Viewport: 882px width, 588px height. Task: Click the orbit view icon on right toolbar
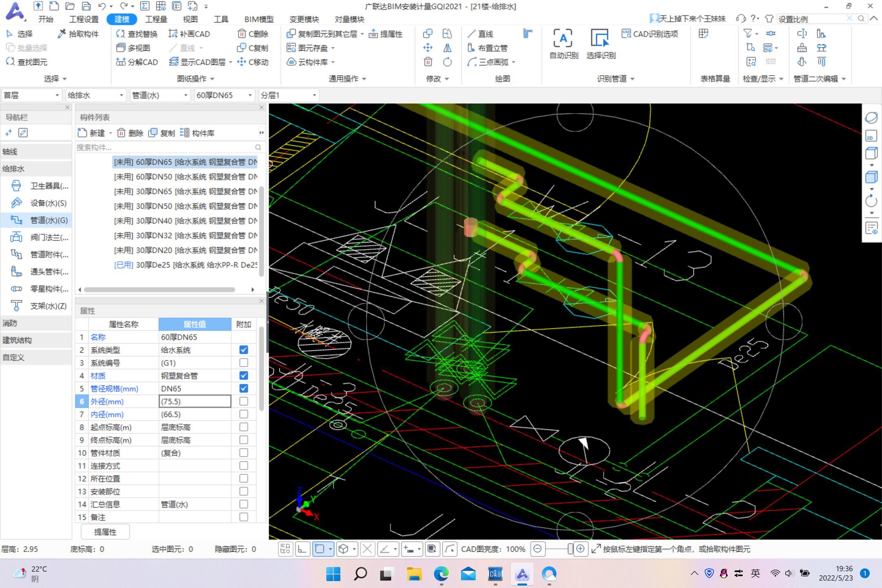(x=871, y=118)
